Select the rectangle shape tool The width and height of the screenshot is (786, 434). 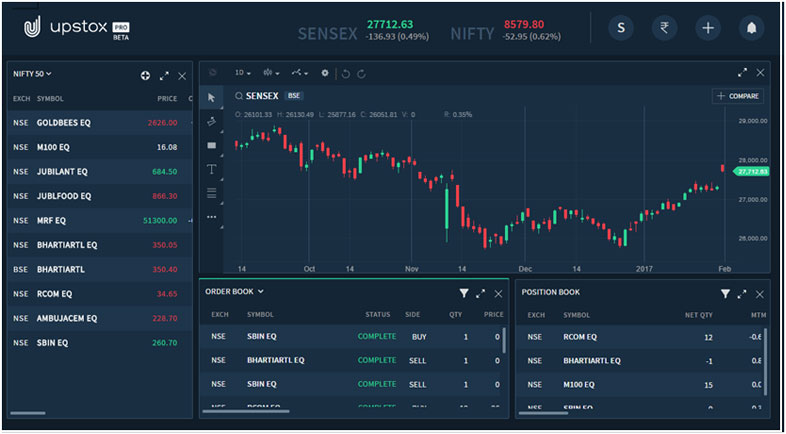[212, 145]
